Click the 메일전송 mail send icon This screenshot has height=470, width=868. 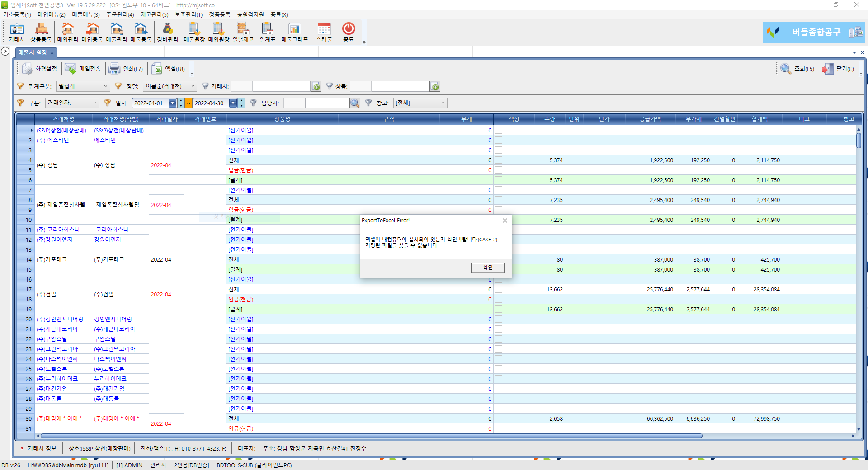pyautogui.click(x=83, y=69)
